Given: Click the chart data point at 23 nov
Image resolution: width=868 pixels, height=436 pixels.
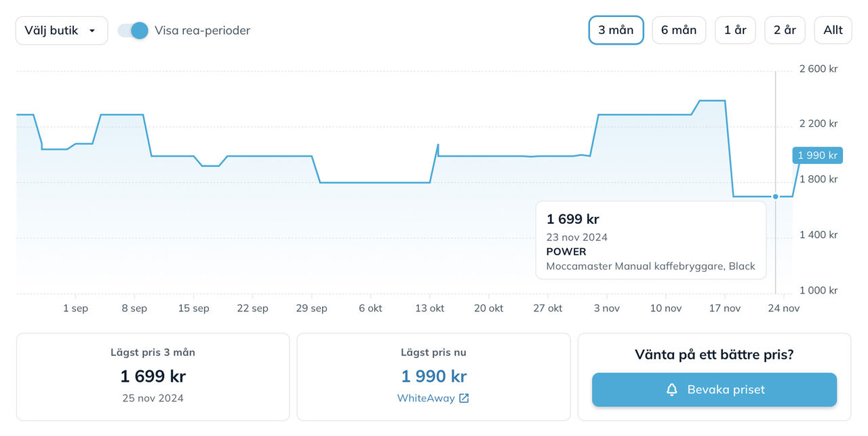Looking at the screenshot, I should pyautogui.click(x=776, y=197).
